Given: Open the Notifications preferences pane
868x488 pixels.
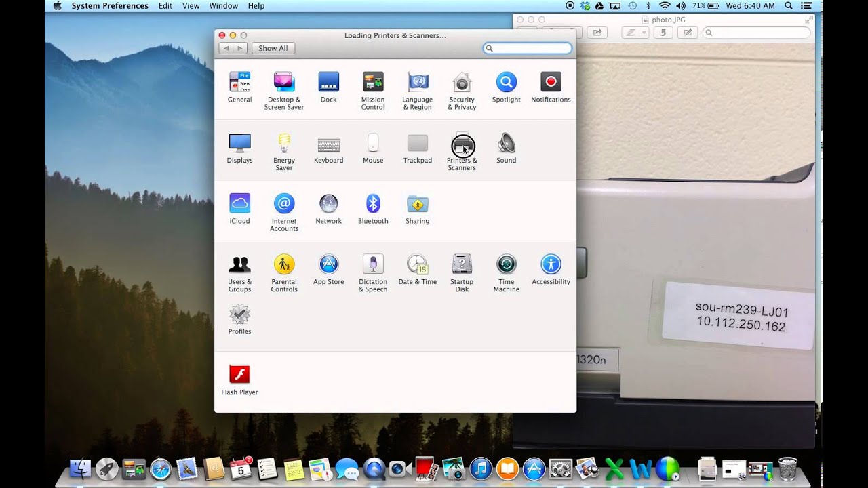Looking at the screenshot, I should point(551,87).
